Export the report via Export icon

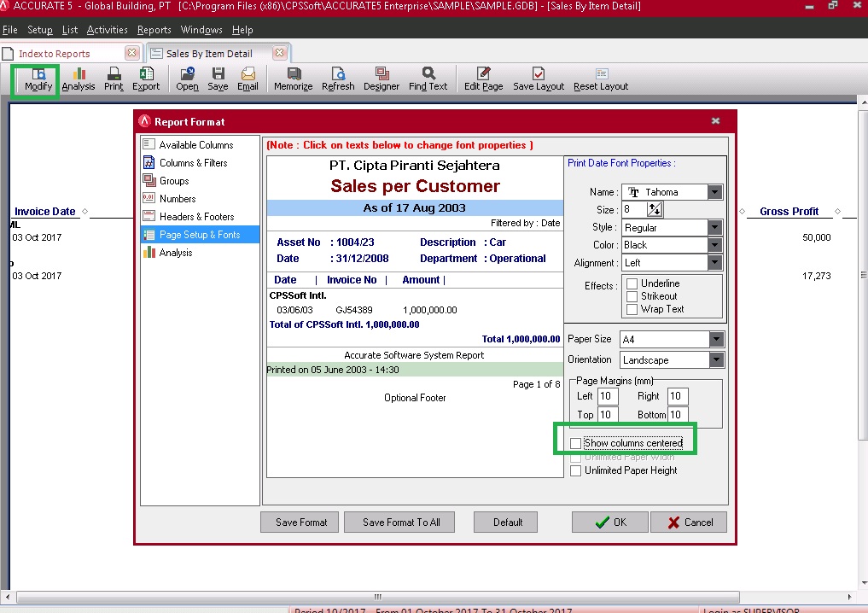(x=146, y=79)
